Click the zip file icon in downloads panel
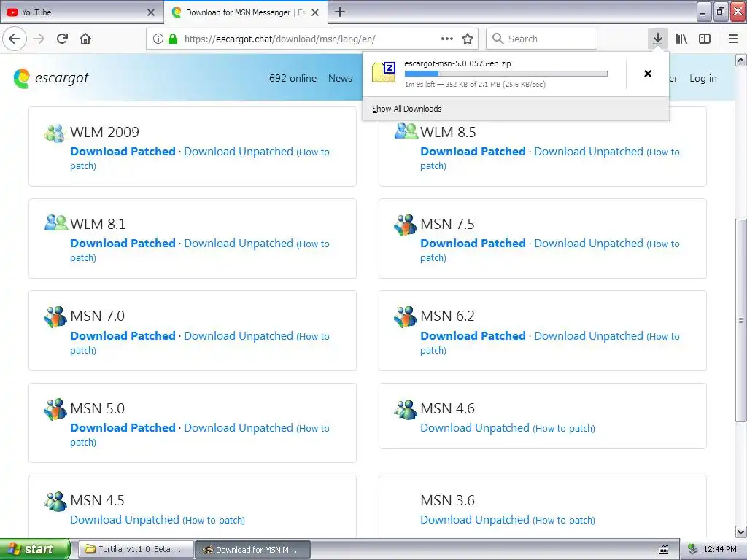This screenshot has height=560, width=747. click(384, 72)
